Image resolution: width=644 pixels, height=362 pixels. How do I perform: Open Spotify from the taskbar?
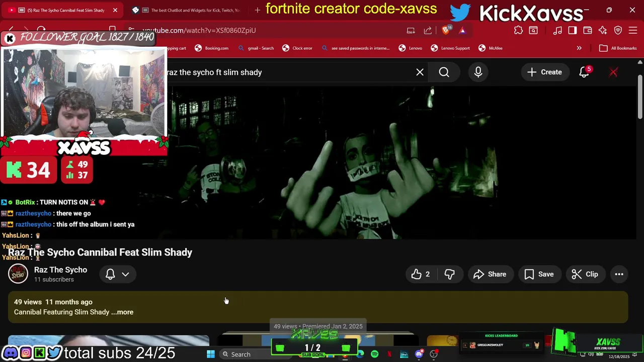pyautogui.click(x=375, y=354)
